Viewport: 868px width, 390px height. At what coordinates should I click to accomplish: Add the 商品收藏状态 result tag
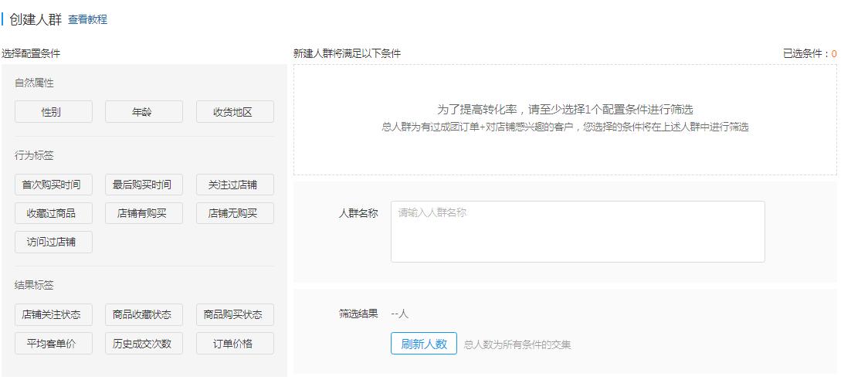pyautogui.click(x=144, y=314)
